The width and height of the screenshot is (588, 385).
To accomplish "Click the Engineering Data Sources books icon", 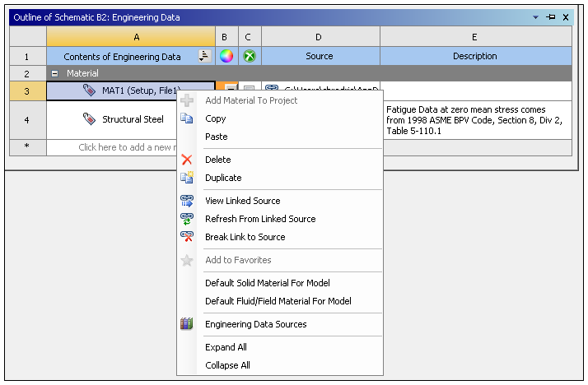I will coord(187,324).
